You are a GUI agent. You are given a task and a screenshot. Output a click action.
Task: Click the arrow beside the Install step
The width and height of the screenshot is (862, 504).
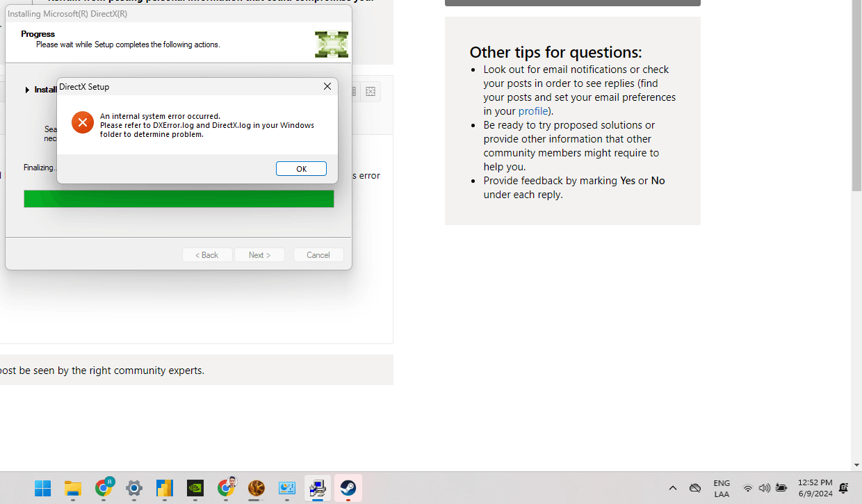27,90
